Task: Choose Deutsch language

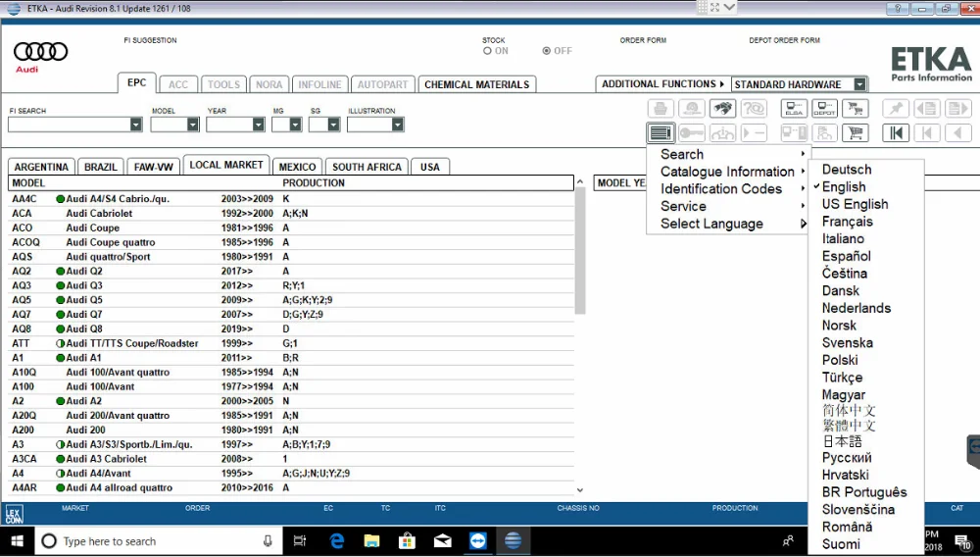Action: [x=847, y=170]
